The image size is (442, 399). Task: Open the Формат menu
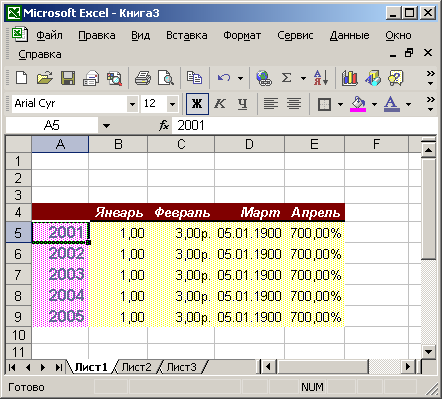pyautogui.click(x=242, y=35)
